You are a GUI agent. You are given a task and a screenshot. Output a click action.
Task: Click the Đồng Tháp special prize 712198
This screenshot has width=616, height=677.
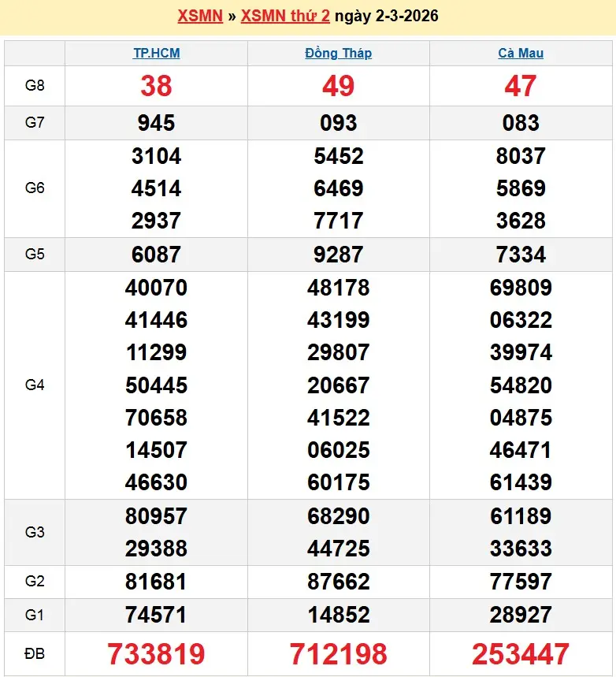click(x=338, y=654)
